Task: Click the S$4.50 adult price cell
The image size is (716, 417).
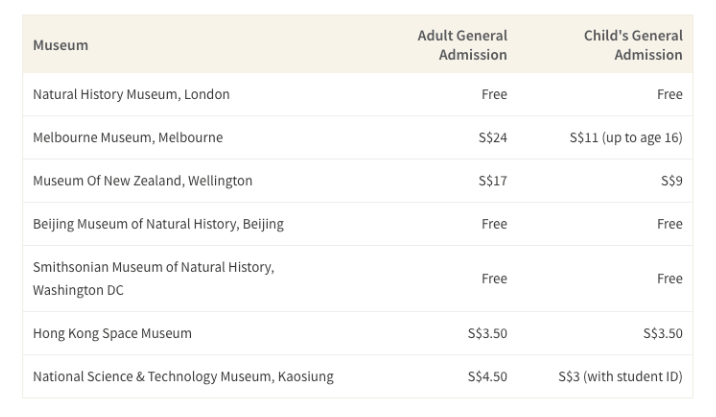Action: coord(487,376)
